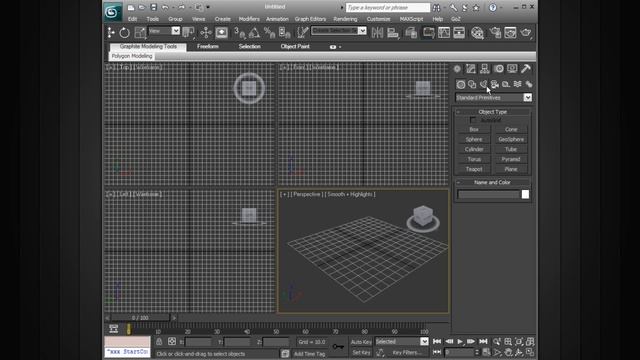This screenshot has height=360, width=640.
Task: Switch to the Hierarchy command panel tab
Action: coord(484,69)
